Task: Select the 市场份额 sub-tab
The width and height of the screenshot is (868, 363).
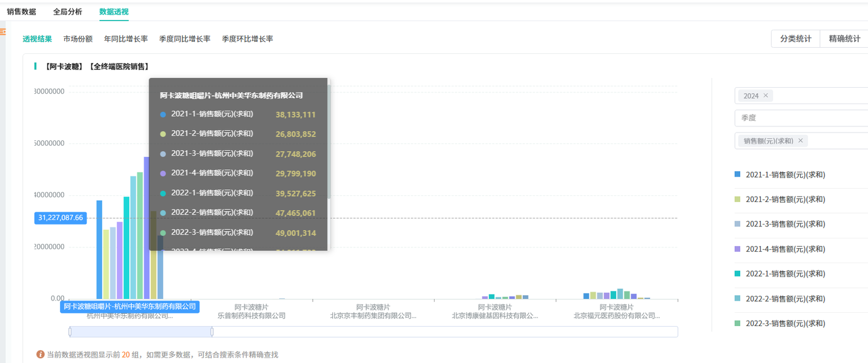Action: [x=77, y=38]
